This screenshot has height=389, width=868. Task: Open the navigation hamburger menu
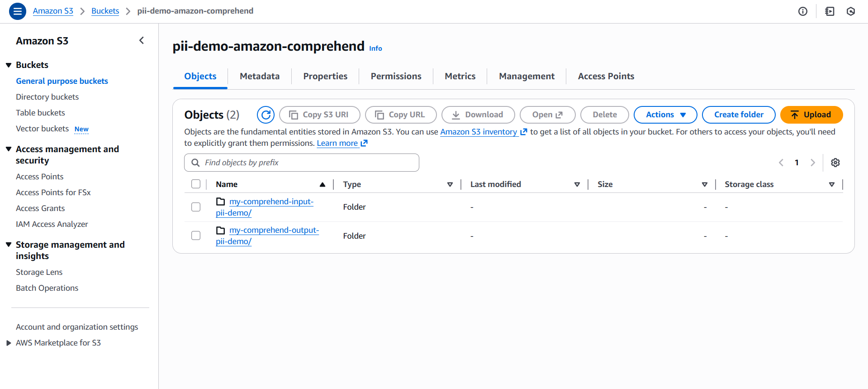click(17, 11)
